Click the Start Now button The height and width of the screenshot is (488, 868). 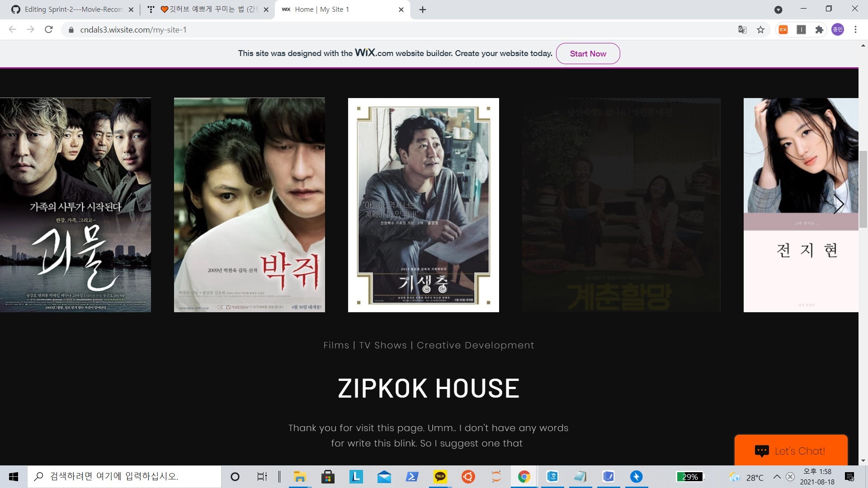point(588,53)
